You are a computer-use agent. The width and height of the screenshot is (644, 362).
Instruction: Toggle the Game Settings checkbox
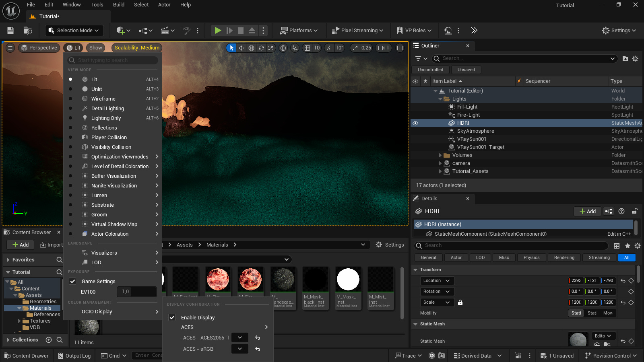(72, 282)
